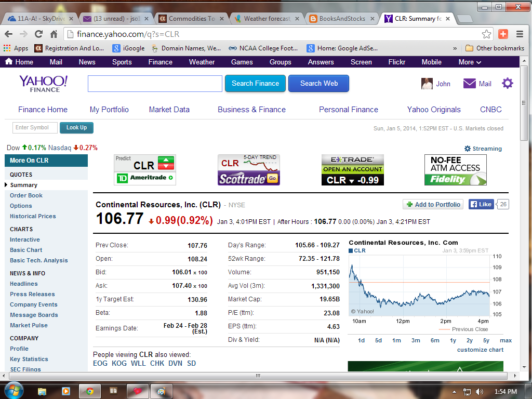Switch to the 11A-A! SkyDrive tab
Viewport: 532px width, 399px height.
point(41,19)
